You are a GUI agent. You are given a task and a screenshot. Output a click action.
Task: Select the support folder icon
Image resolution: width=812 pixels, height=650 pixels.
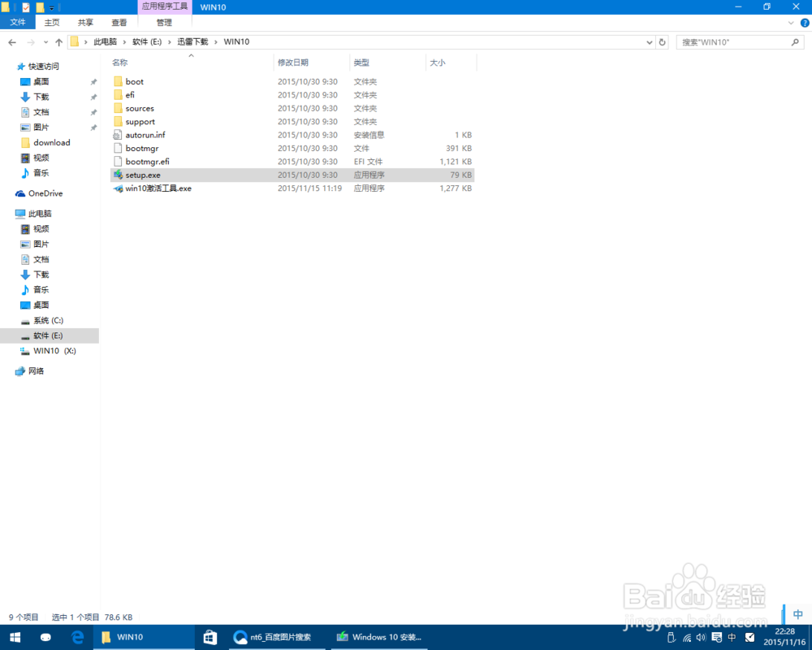(118, 122)
